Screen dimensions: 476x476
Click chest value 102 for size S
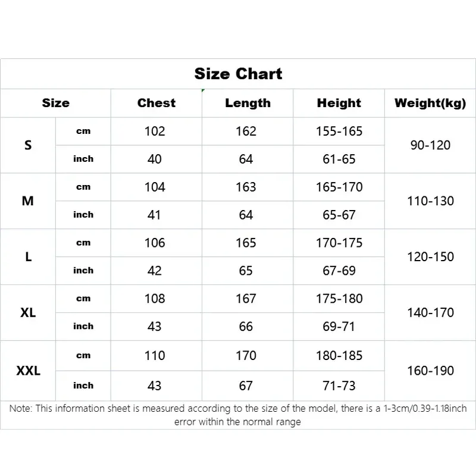155,131
